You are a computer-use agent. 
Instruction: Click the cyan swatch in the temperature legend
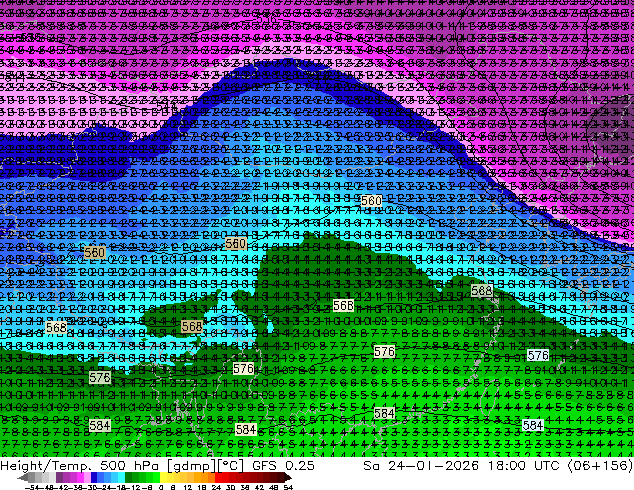pyautogui.click(x=121, y=478)
